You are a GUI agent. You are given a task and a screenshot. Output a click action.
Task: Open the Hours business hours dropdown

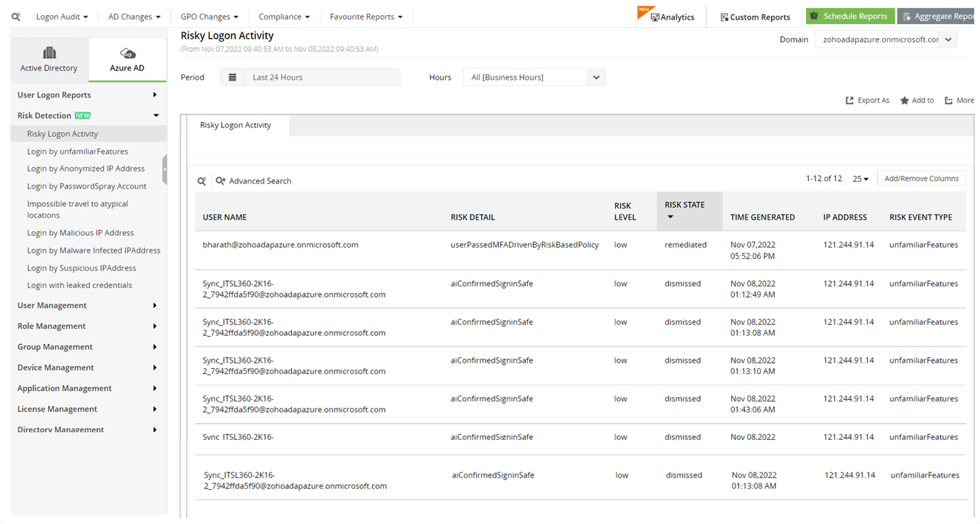pyautogui.click(x=596, y=78)
